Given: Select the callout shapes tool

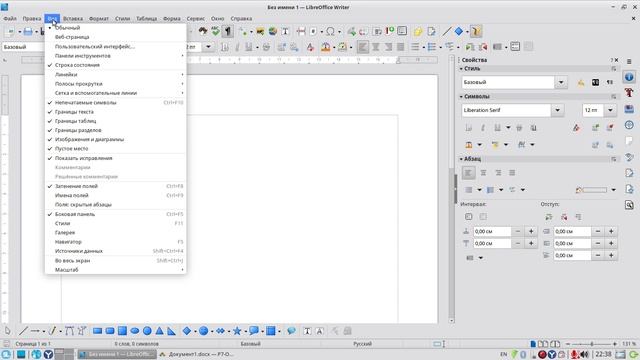Looking at the screenshot, I should [x=253, y=331].
